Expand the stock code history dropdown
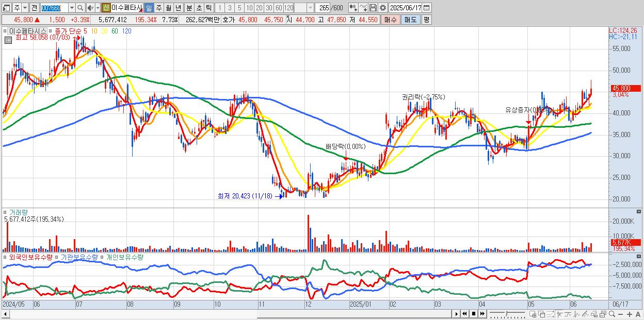This screenshot has width=644, height=320. [72, 8]
